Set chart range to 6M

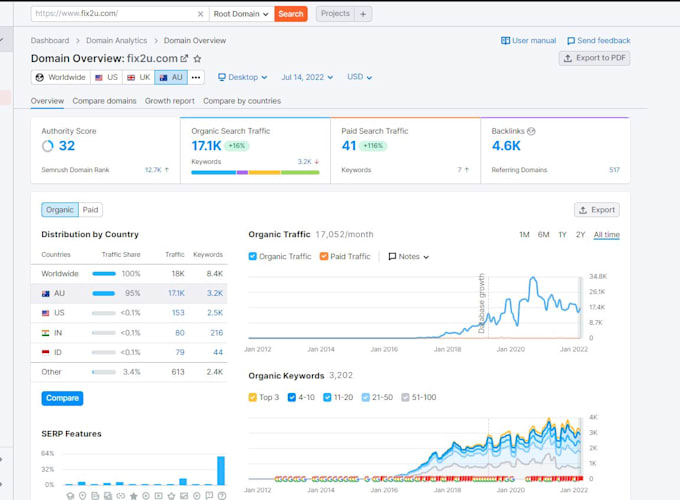pyautogui.click(x=543, y=235)
